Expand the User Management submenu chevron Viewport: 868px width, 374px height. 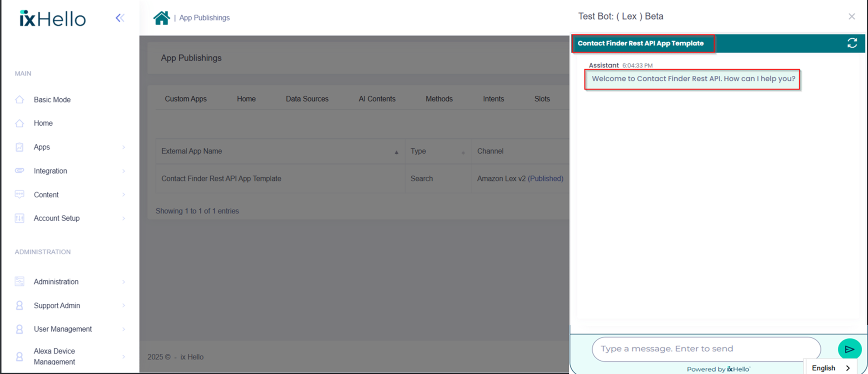tap(124, 329)
